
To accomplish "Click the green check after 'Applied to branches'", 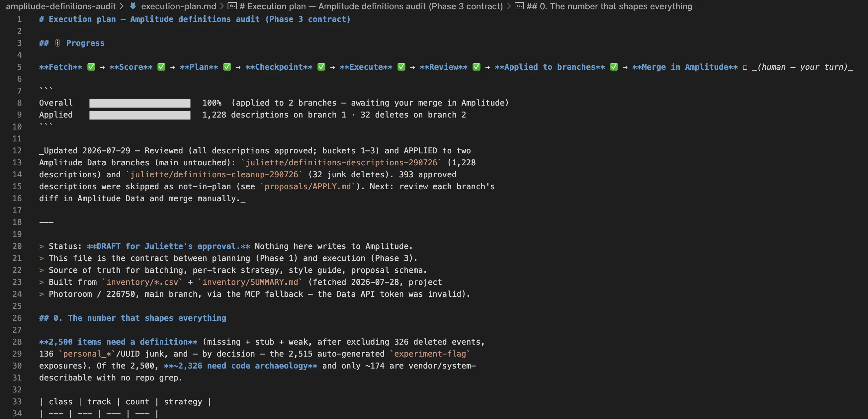I will (614, 67).
